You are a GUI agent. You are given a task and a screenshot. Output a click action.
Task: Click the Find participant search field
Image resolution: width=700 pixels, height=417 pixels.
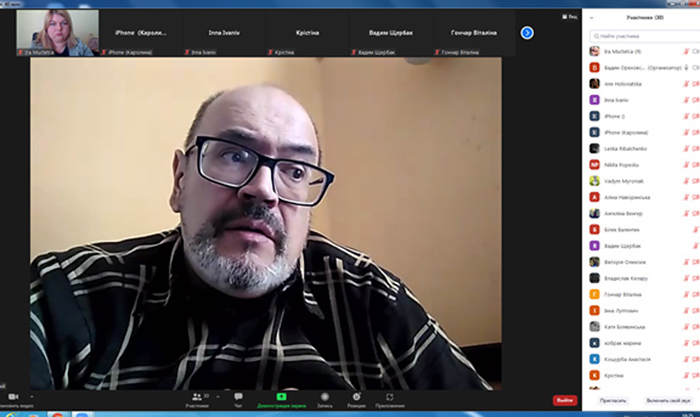[x=645, y=36]
